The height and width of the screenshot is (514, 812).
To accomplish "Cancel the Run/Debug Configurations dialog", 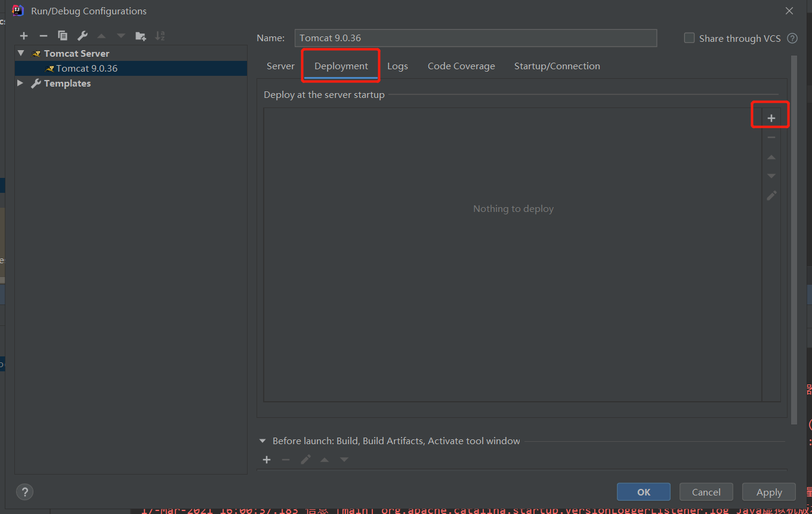I will [706, 492].
